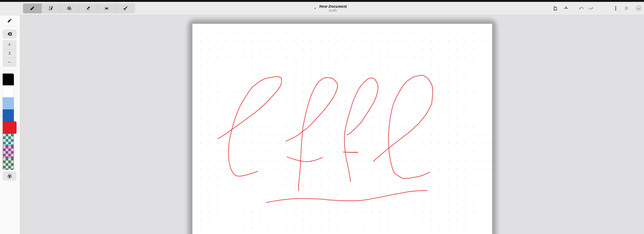Open the color picker button below swatches
The height and width of the screenshot is (234, 644).
[x=10, y=176]
